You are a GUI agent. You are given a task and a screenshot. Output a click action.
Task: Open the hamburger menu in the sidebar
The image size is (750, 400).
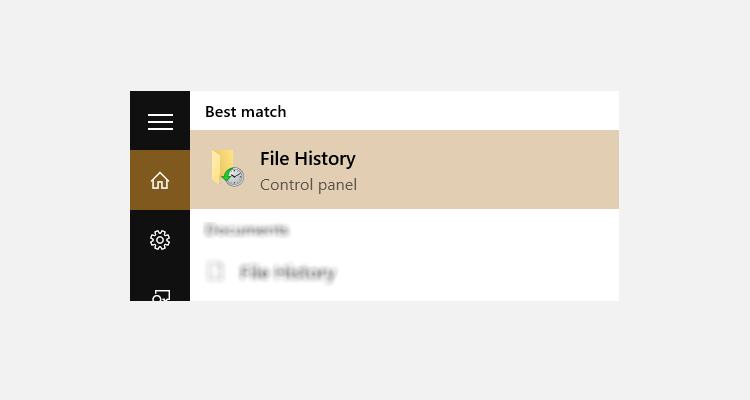160,122
